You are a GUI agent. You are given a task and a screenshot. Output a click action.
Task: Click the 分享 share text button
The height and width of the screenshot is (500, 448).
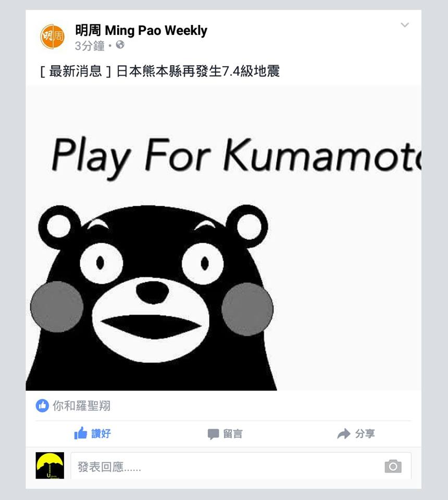365,434
